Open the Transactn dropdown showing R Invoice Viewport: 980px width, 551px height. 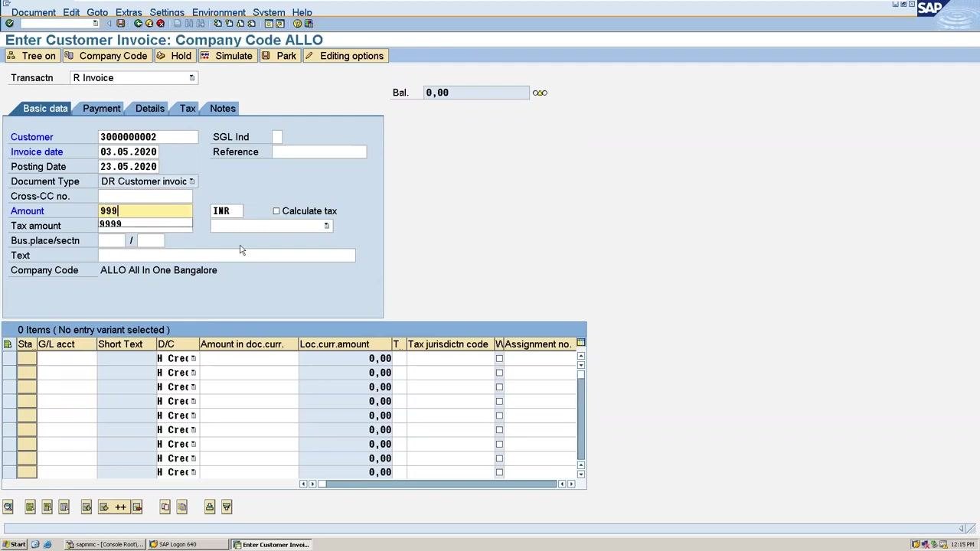click(192, 78)
